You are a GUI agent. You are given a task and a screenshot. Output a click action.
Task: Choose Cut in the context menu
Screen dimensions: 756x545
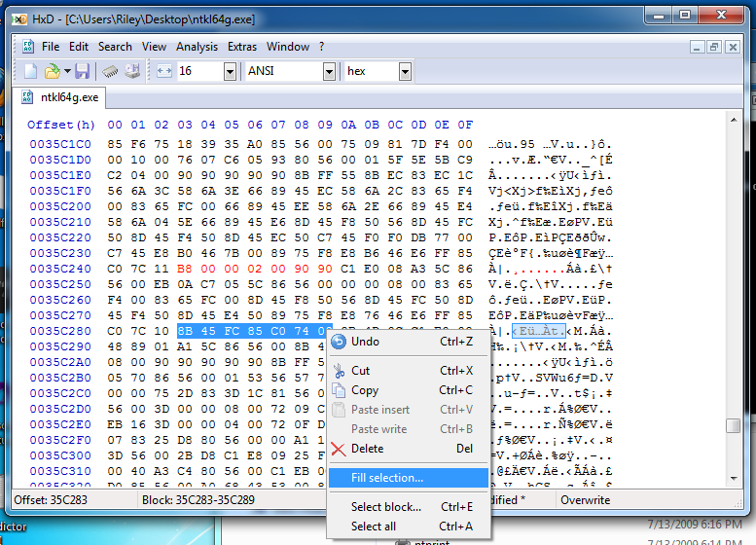[x=409, y=371]
